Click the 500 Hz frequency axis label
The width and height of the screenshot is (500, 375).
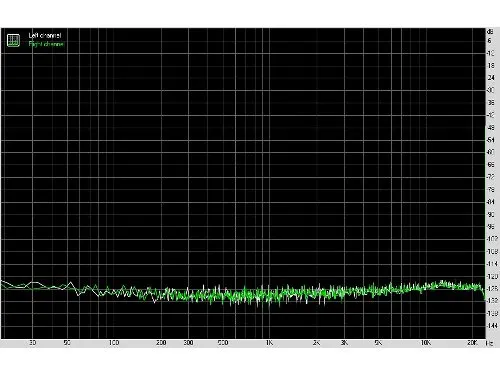pos(223,343)
